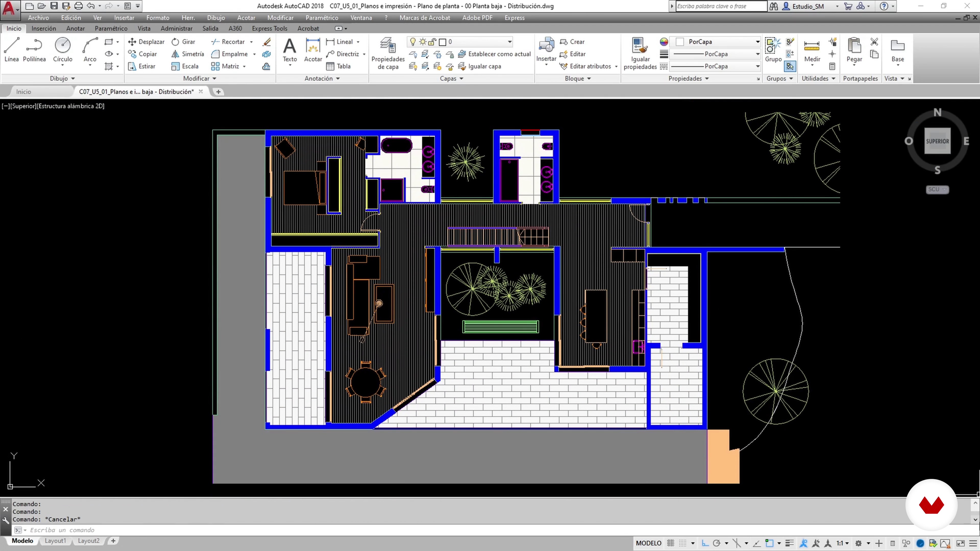
Task: Expand the PorCapa color dropdown
Action: (757, 41)
